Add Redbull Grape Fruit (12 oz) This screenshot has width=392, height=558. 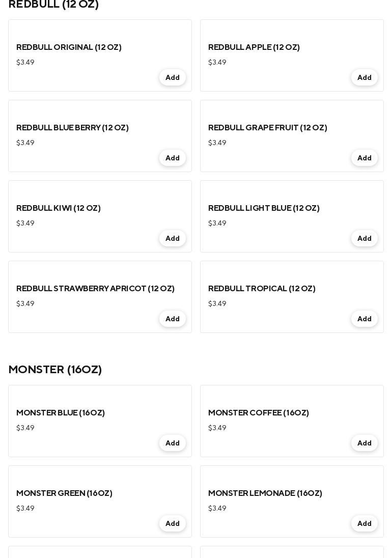point(364,158)
